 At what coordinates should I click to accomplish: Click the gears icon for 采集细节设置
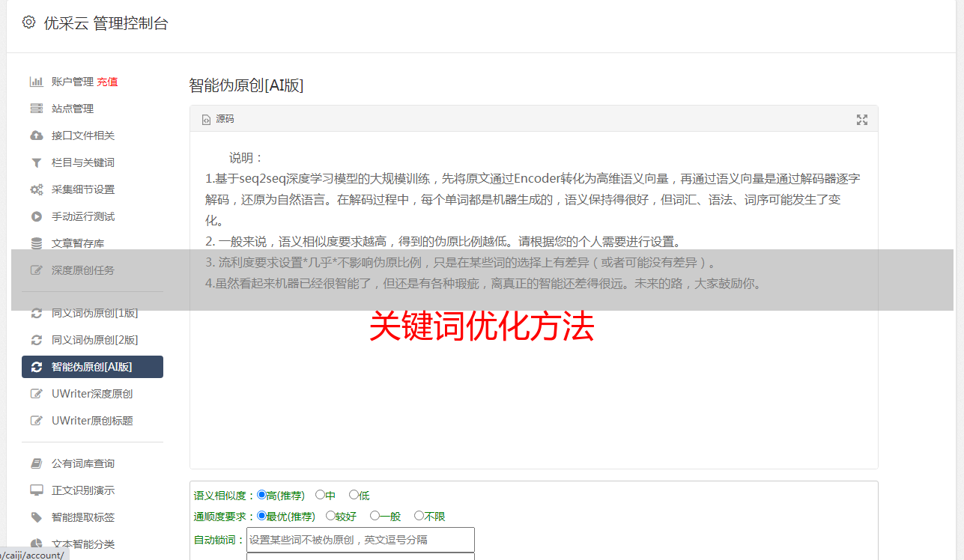pos(36,189)
